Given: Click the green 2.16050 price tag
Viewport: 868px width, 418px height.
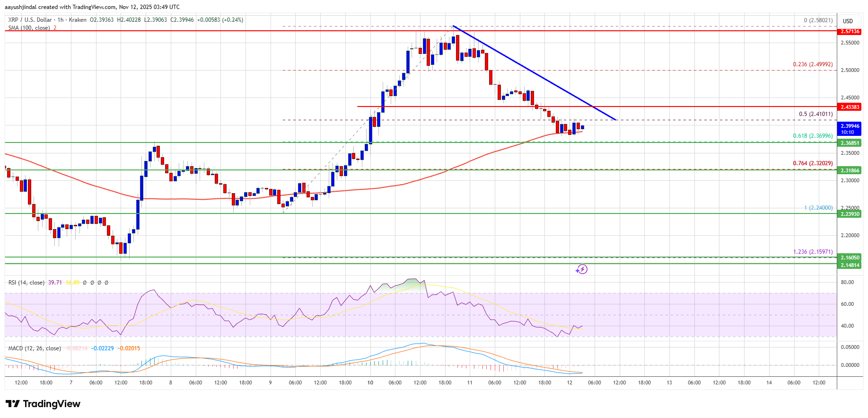Looking at the screenshot, I should 850,258.
